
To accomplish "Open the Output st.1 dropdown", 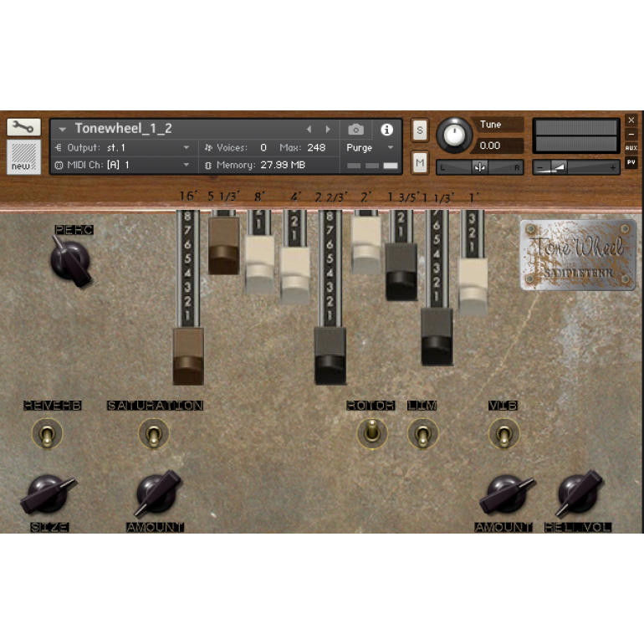I will pos(186,148).
